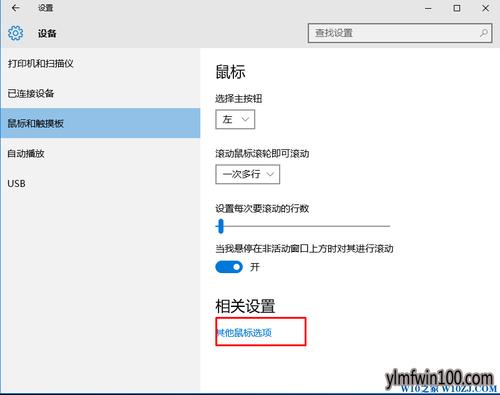Image resolution: width=500 pixels, height=395 pixels.
Task: Open the 选择主按钮 dropdown showing 左
Action: pyautogui.click(x=235, y=119)
